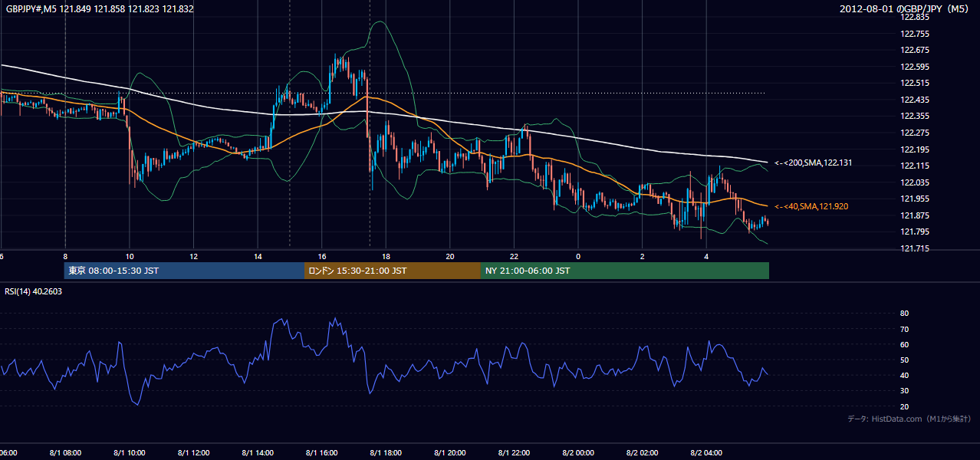
Task: Click the 8/1 18:00 bottom date label
Action: 386,453
